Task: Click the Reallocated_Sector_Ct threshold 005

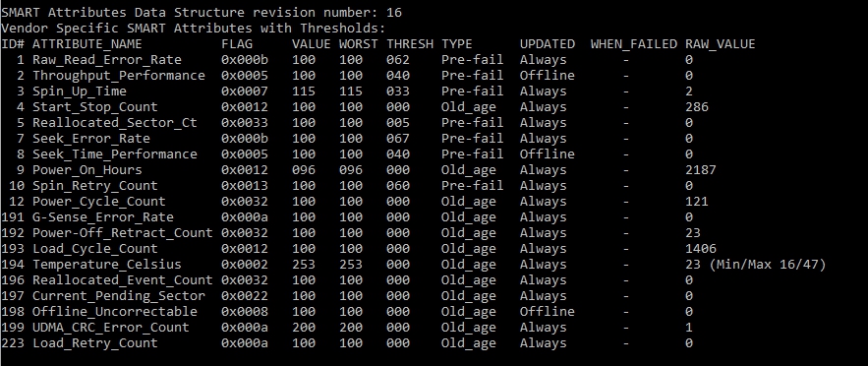Action: coord(398,123)
